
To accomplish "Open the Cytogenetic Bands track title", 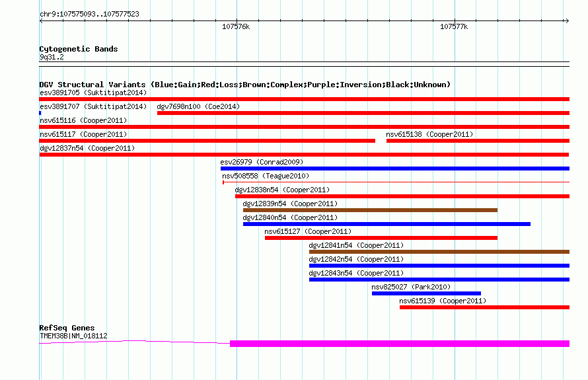I will click(x=79, y=49).
